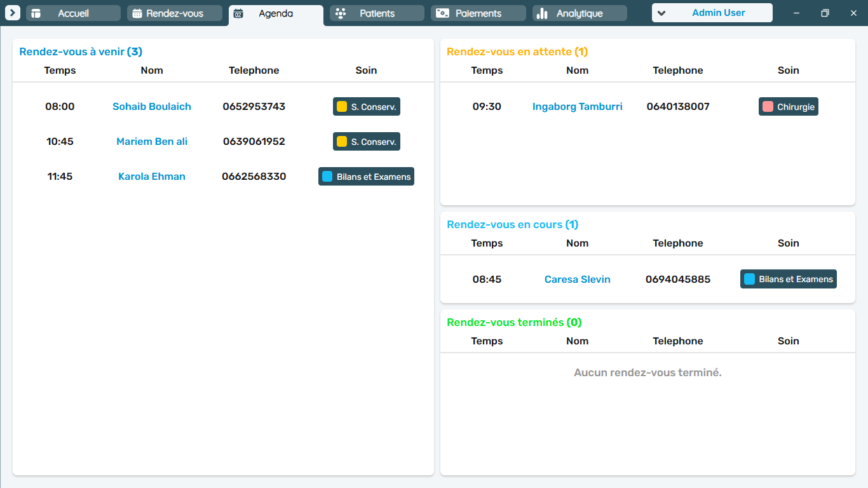868x488 pixels.
Task: Restore the window using title bar button
Action: click(825, 13)
